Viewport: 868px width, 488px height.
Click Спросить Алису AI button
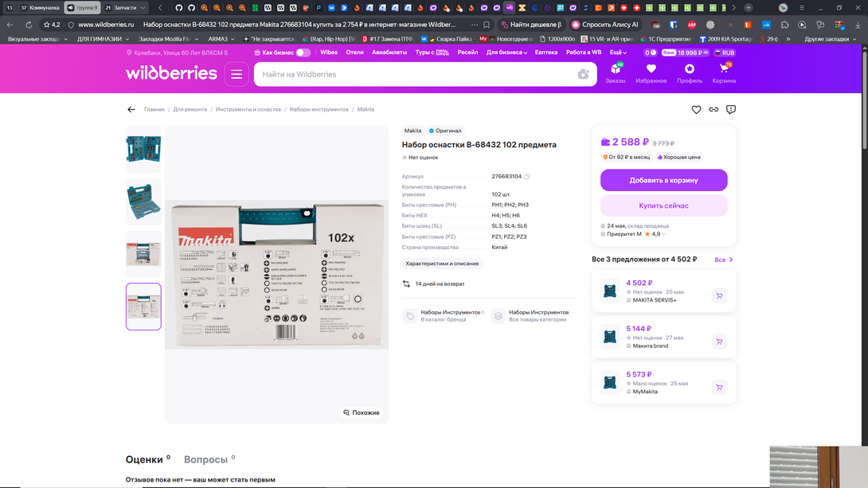point(605,25)
